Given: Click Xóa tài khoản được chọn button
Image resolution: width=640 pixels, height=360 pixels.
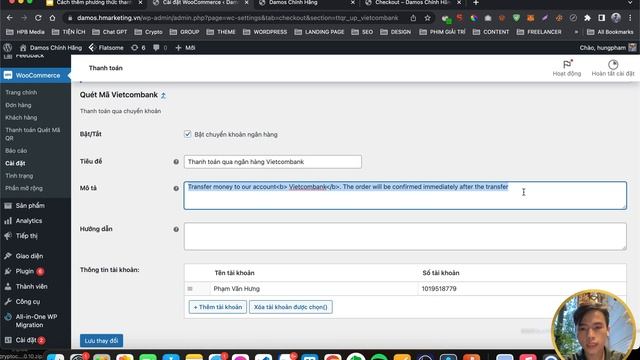Looking at the screenshot, I should [291, 307].
